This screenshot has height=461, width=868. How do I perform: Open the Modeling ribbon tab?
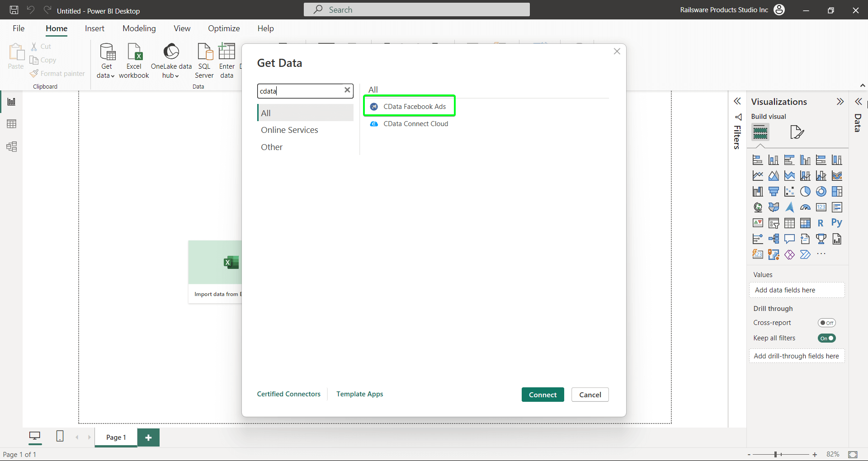coord(139,28)
